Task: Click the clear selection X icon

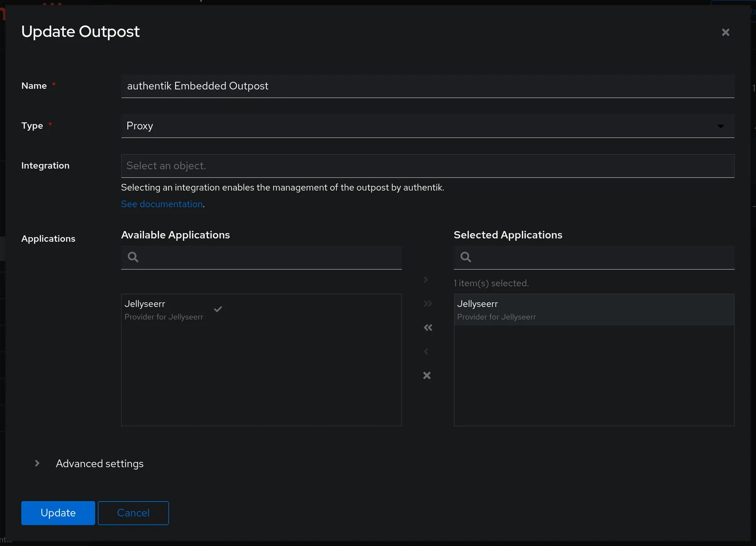Action: tap(427, 376)
